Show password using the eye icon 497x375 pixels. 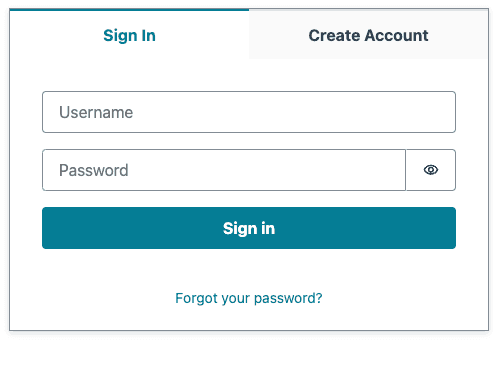[431, 170]
